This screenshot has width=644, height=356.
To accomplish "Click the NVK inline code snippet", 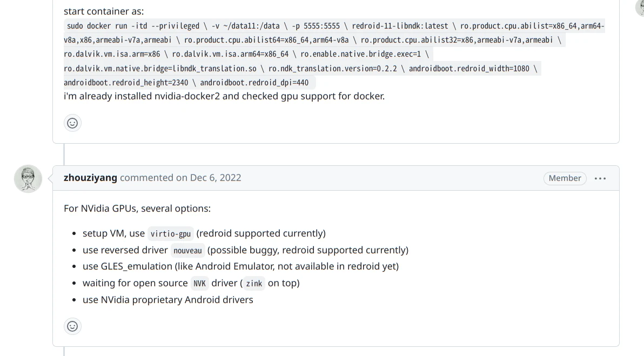I will [x=199, y=284].
